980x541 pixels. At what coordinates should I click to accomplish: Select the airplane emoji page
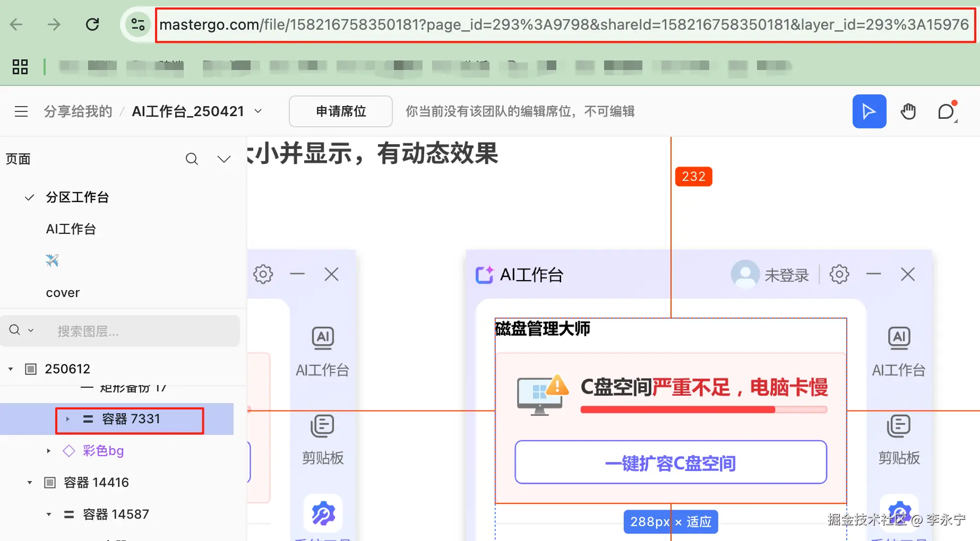(52, 260)
